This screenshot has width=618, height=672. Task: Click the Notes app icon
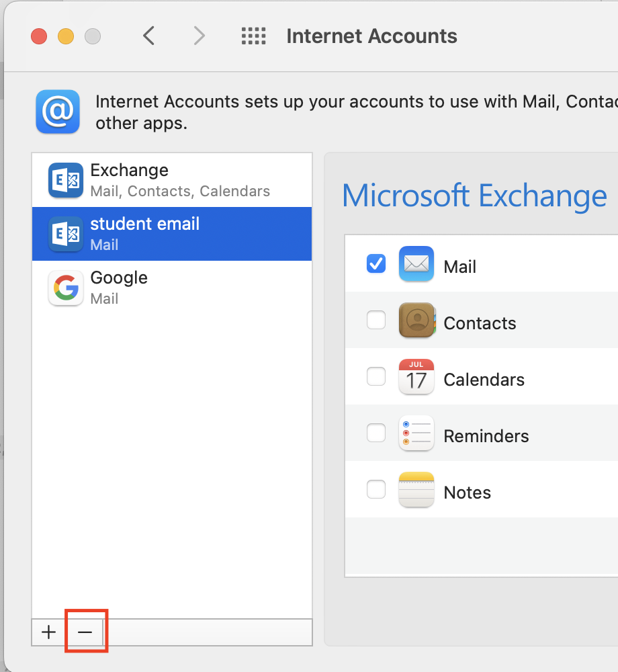tap(416, 490)
